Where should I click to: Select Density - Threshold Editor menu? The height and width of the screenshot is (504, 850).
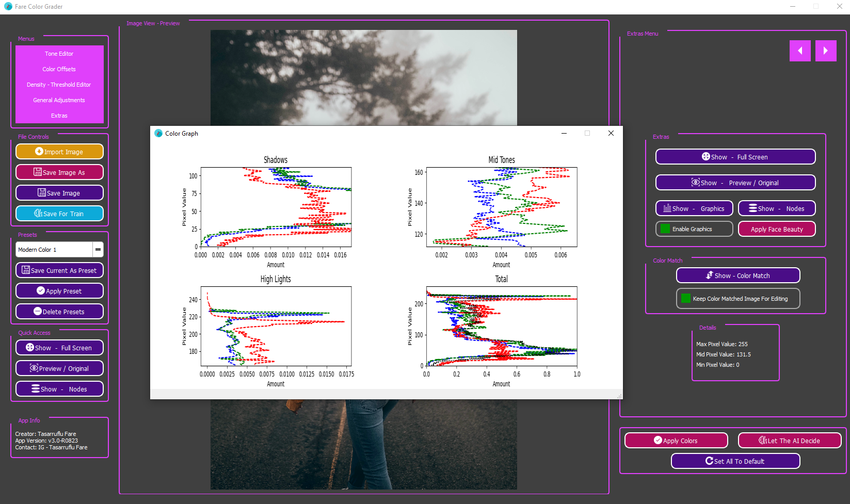pos(59,85)
